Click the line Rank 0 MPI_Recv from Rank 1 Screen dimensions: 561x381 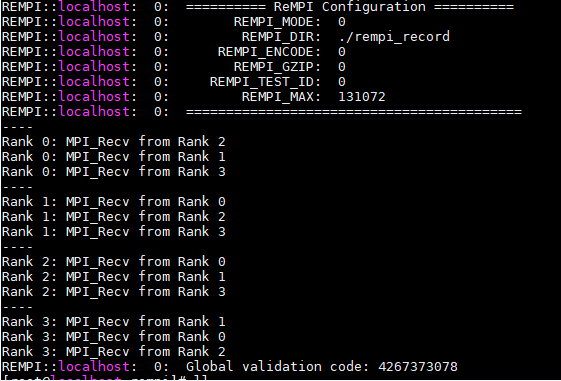(x=113, y=157)
